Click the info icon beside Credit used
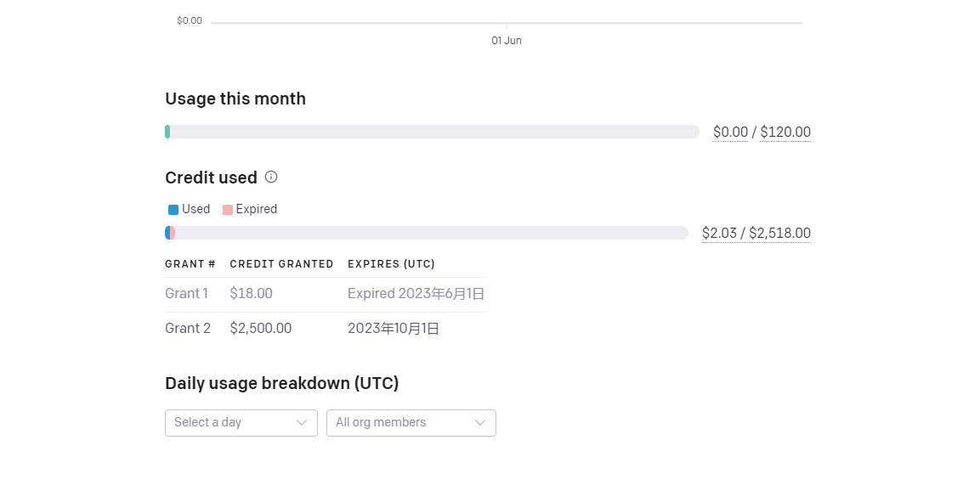The image size is (980, 502). [x=271, y=177]
